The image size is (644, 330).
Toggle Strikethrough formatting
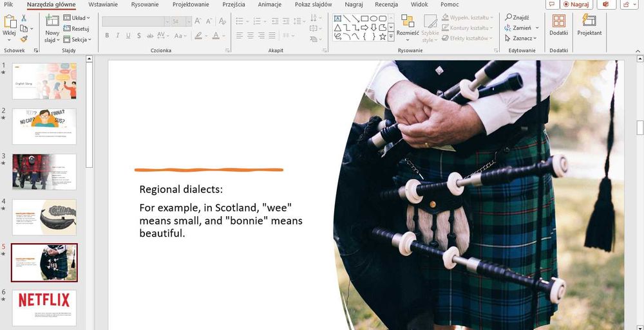(x=149, y=36)
